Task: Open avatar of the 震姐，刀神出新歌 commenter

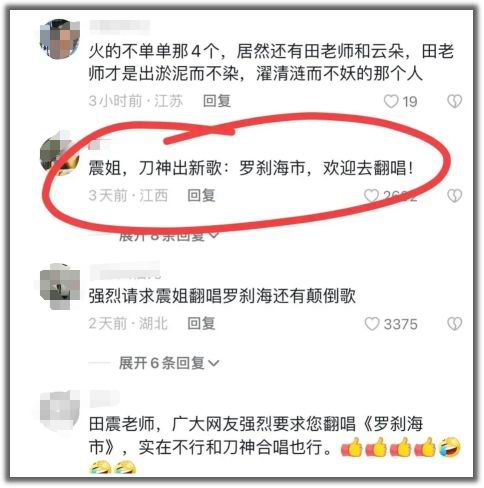Action: [60, 153]
